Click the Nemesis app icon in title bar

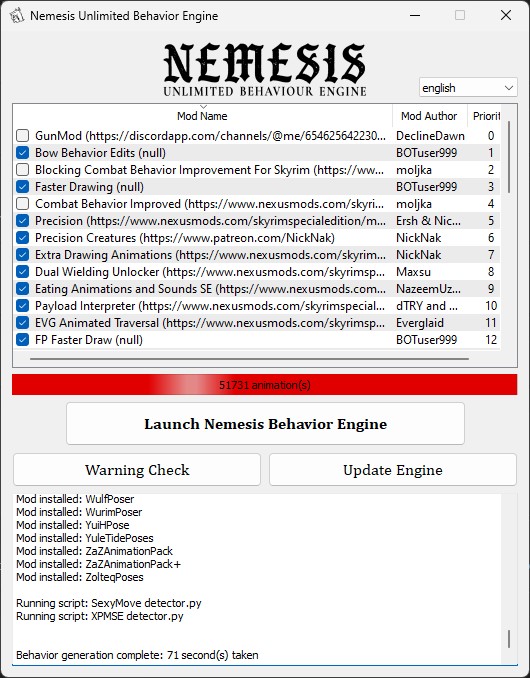coord(17,16)
